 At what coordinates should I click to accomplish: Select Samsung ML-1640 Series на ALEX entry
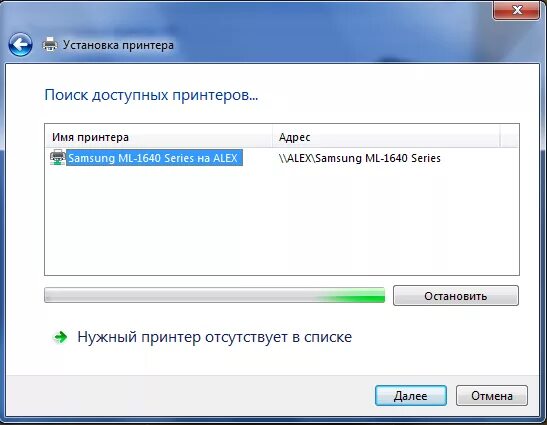(x=152, y=158)
